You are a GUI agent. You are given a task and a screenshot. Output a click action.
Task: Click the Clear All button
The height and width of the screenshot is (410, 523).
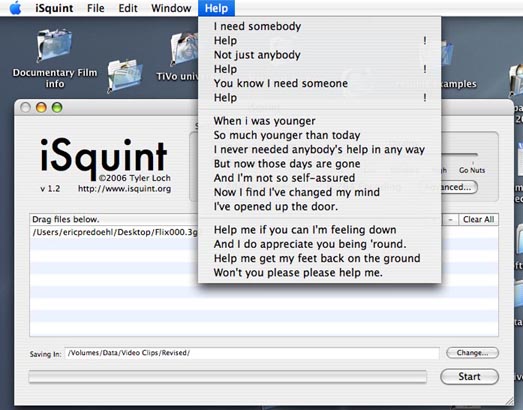478,220
